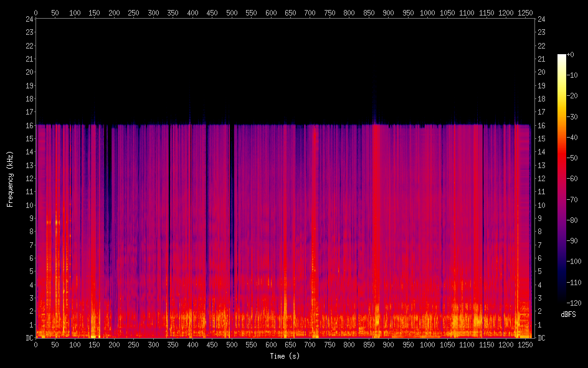Image resolution: width=588 pixels, height=368 pixels.
Task: Click the '150' tick on top time axis
Action: [x=94, y=12]
